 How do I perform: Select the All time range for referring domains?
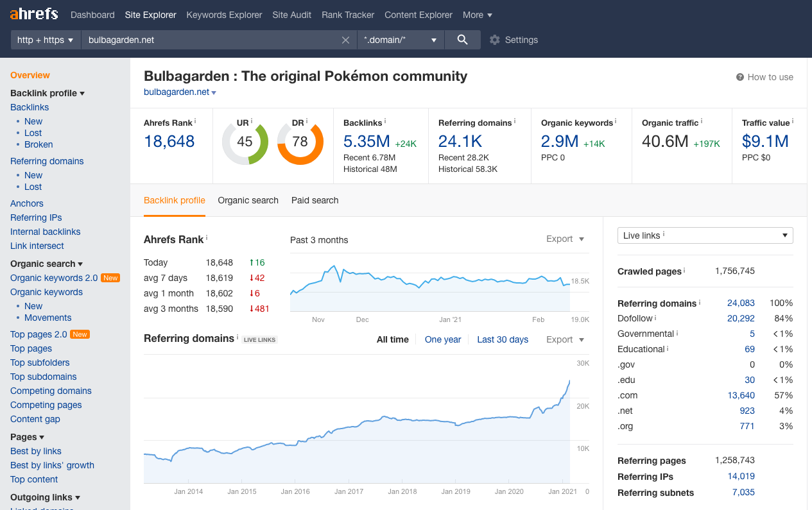click(x=392, y=339)
